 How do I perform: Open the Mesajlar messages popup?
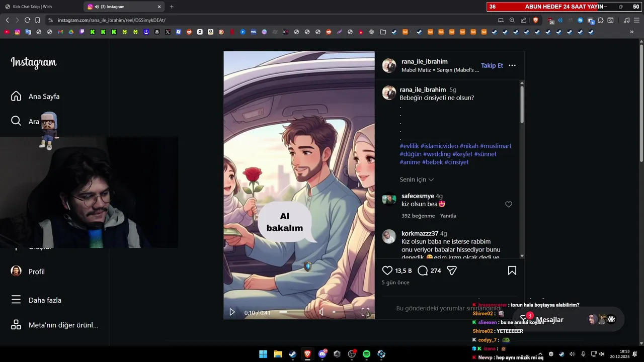[569, 320]
